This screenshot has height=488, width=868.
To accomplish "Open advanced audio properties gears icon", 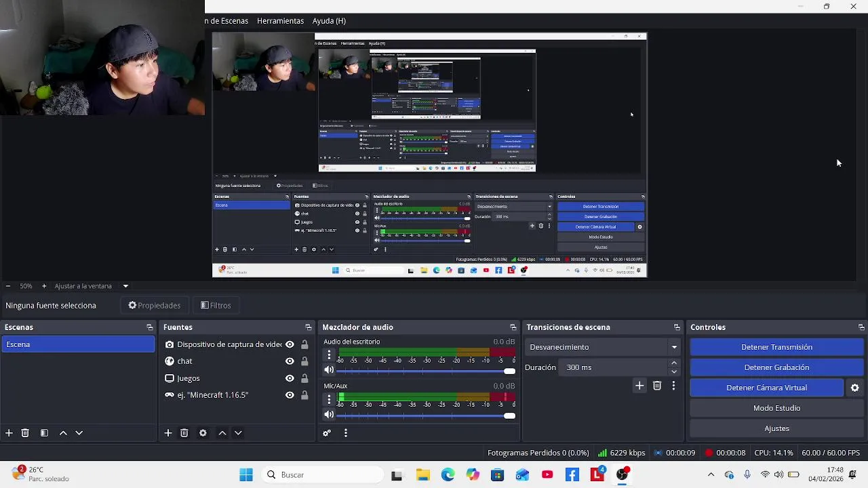I will 327,432.
